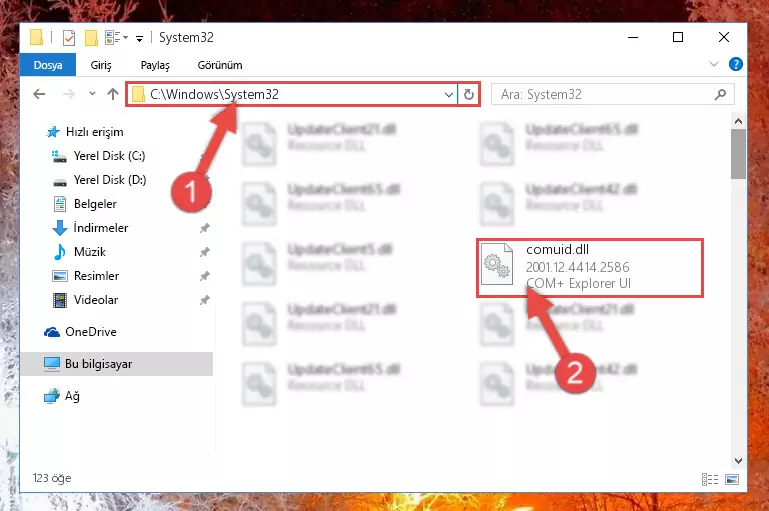This screenshot has height=511, width=769.
Task: Select Yerel Disk (D:) in sidebar
Action: click(x=99, y=180)
